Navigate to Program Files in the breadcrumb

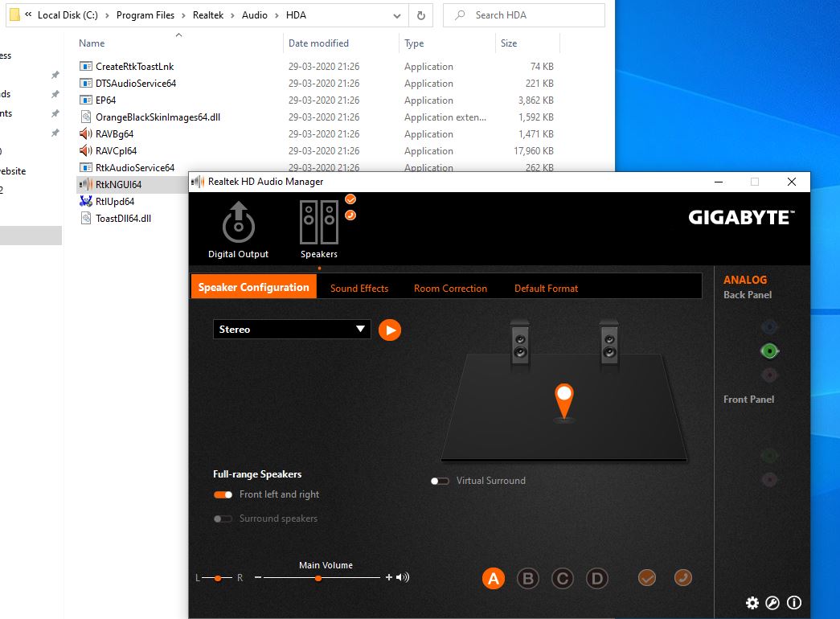pyautogui.click(x=145, y=15)
